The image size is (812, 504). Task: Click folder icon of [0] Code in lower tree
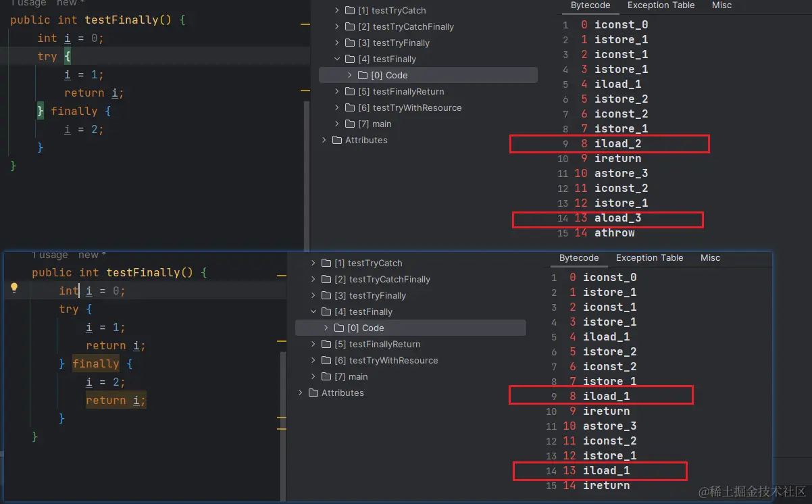tap(339, 328)
